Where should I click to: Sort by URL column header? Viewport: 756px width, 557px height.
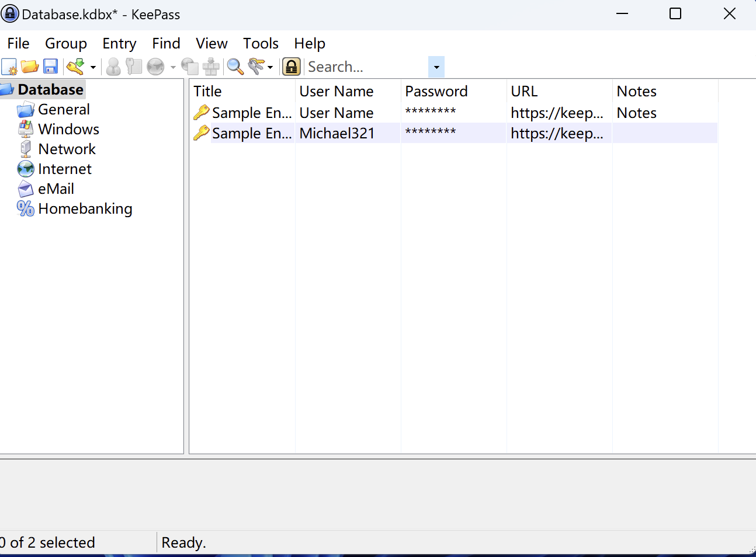[560, 92]
